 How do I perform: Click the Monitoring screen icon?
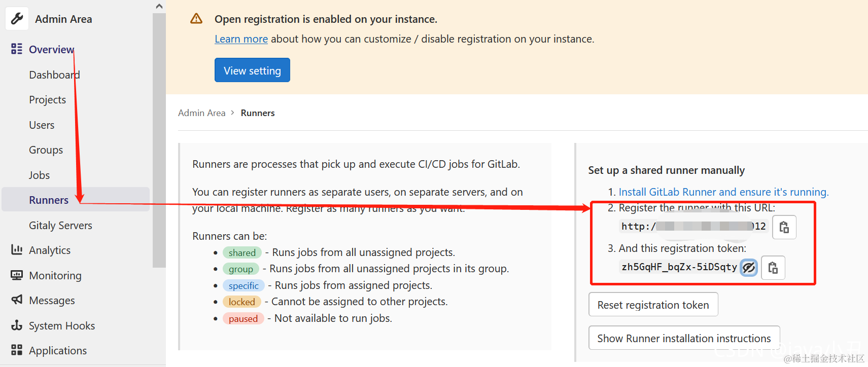[17, 275]
